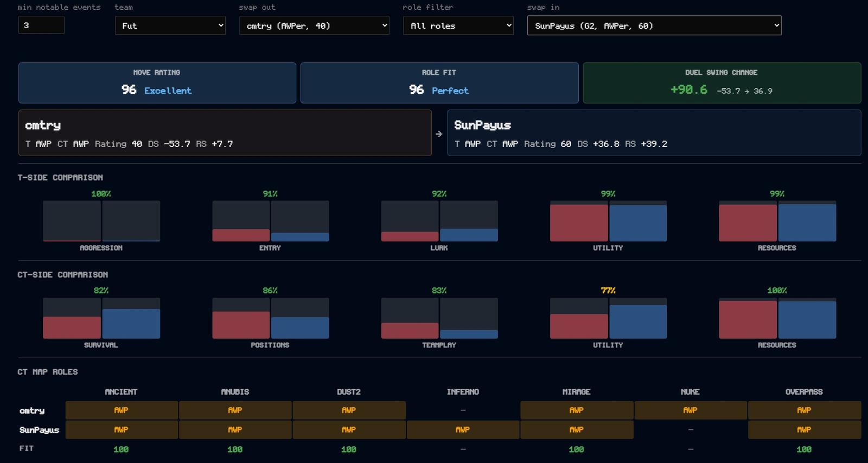
Task: Click the Duel Swing Change +90.6 card
Action: coord(722,83)
